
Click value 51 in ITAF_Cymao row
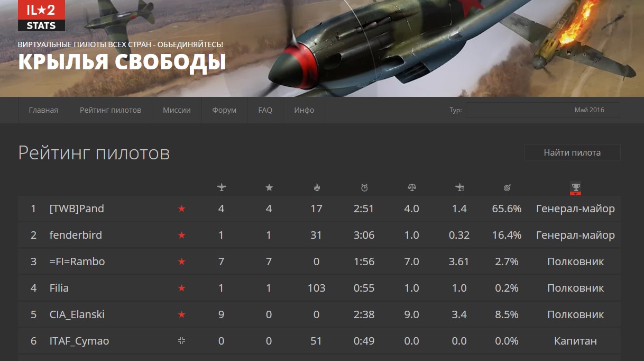click(316, 341)
